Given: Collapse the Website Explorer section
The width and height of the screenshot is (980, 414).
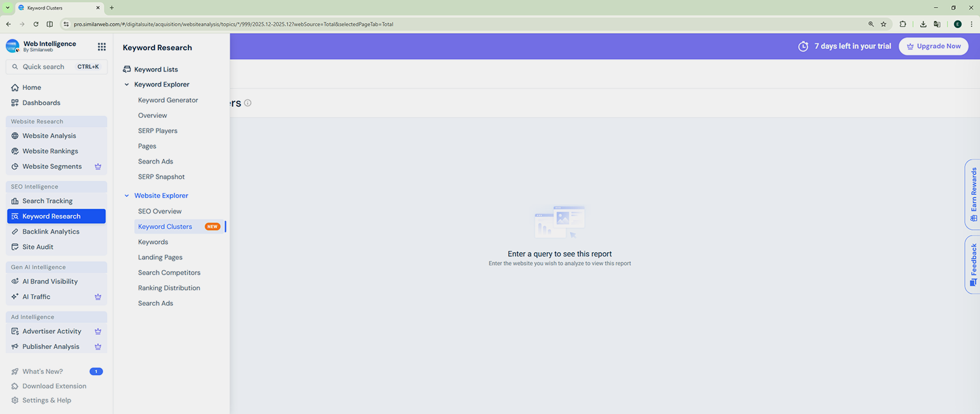Looking at the screenshot, I should pyautogui.click(x=127, y=196).
